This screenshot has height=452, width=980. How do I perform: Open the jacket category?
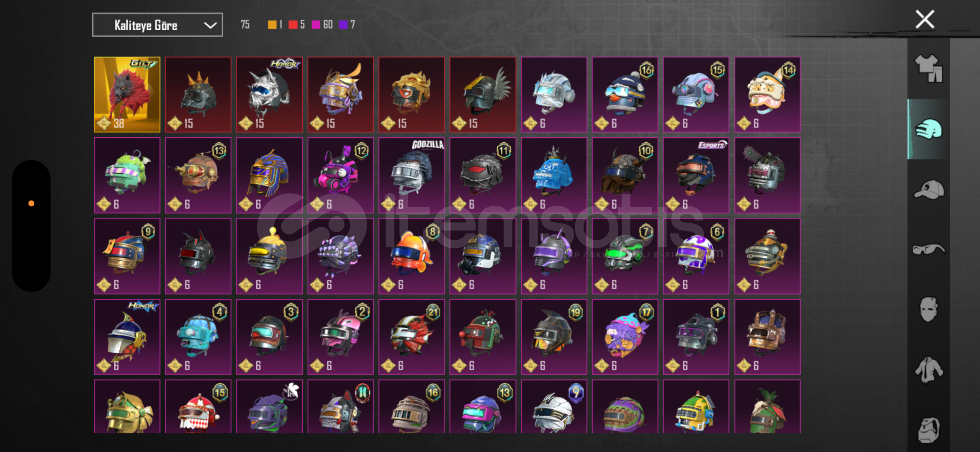click(929, 370)
